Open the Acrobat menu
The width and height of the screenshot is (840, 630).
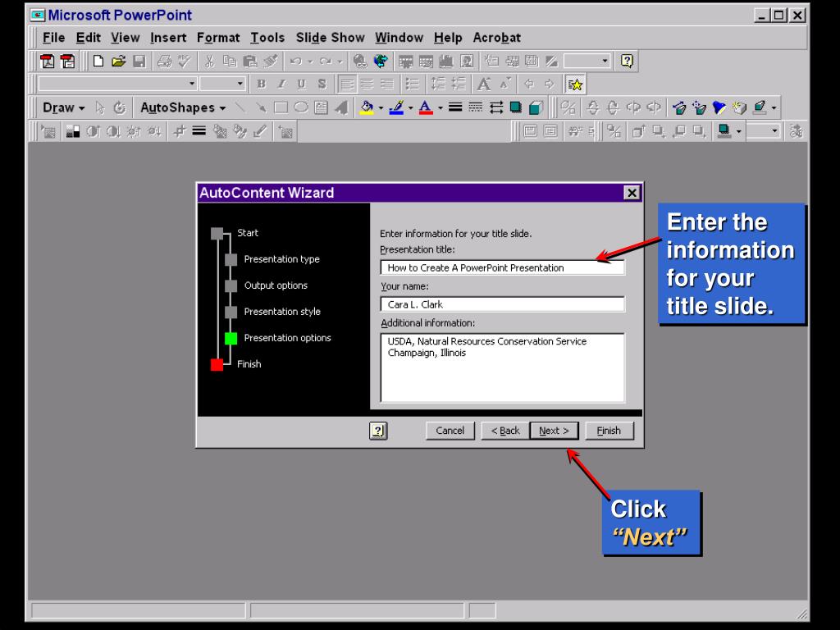(x=496, y=38)
